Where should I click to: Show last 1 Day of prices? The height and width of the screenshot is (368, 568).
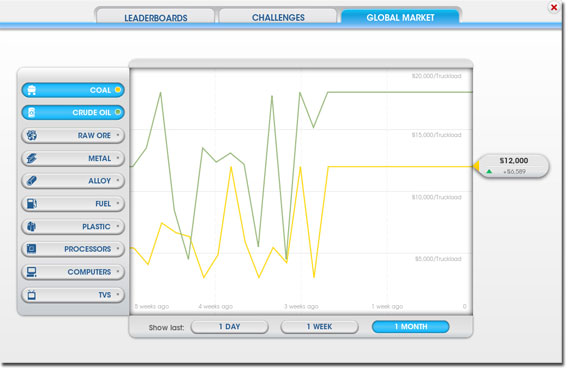(x=229, y=327)
